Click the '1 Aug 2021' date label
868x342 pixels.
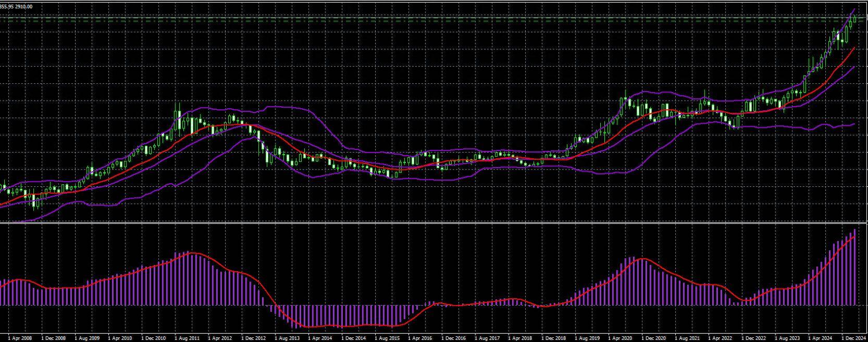tap(687, 338)
